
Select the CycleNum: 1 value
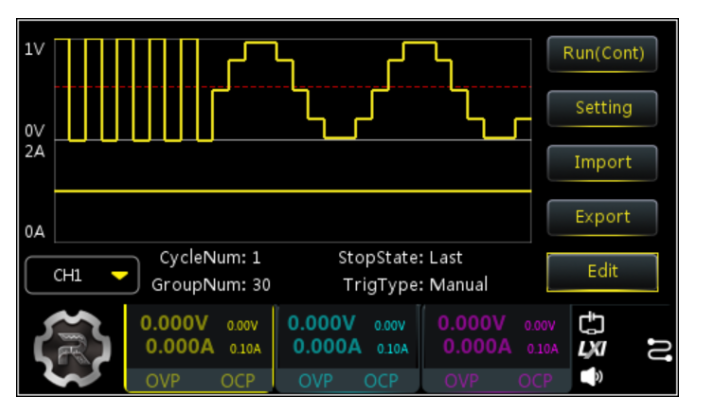[x=210, y=258]
